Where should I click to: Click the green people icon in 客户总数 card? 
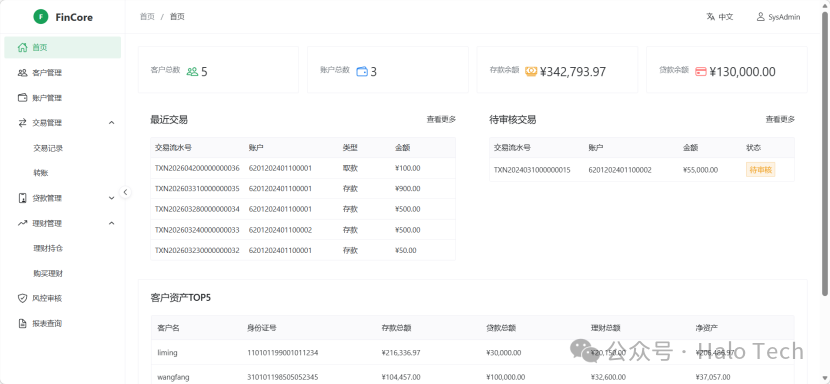pyautogui.click(x=192, y=72)
